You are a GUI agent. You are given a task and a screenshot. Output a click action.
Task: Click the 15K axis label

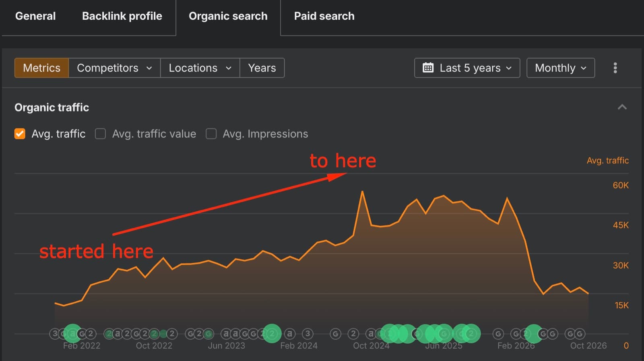click(621, 305)
